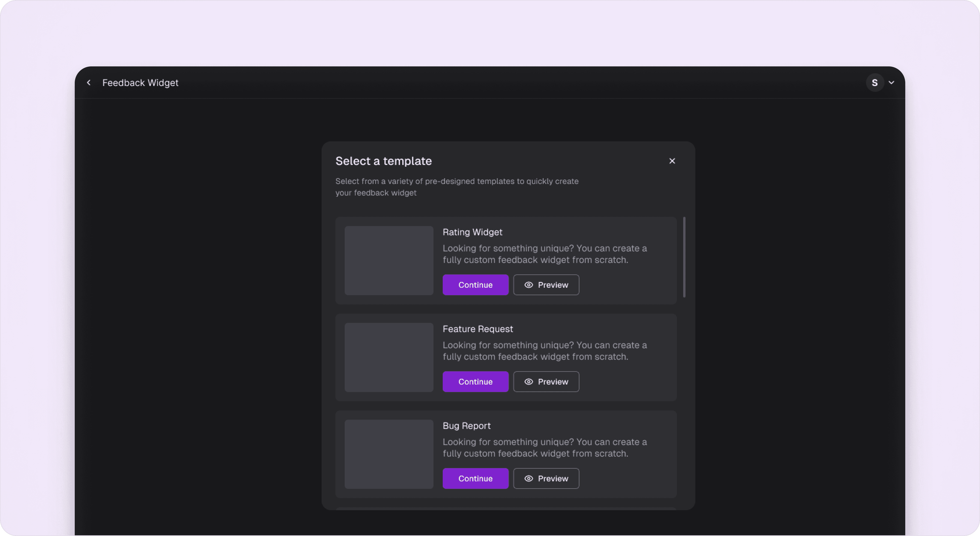
Task: Close the Select a template dialog
Action: [672, 161]
